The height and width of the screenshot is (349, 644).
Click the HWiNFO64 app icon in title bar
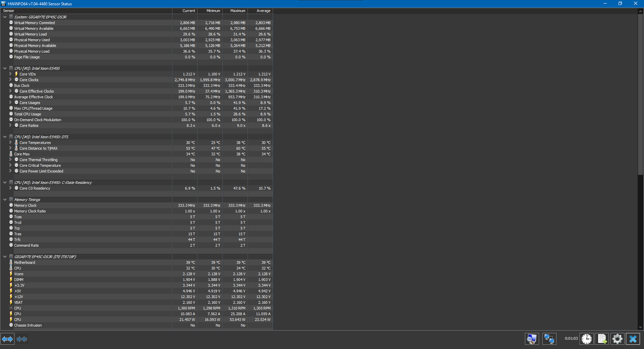4,3
